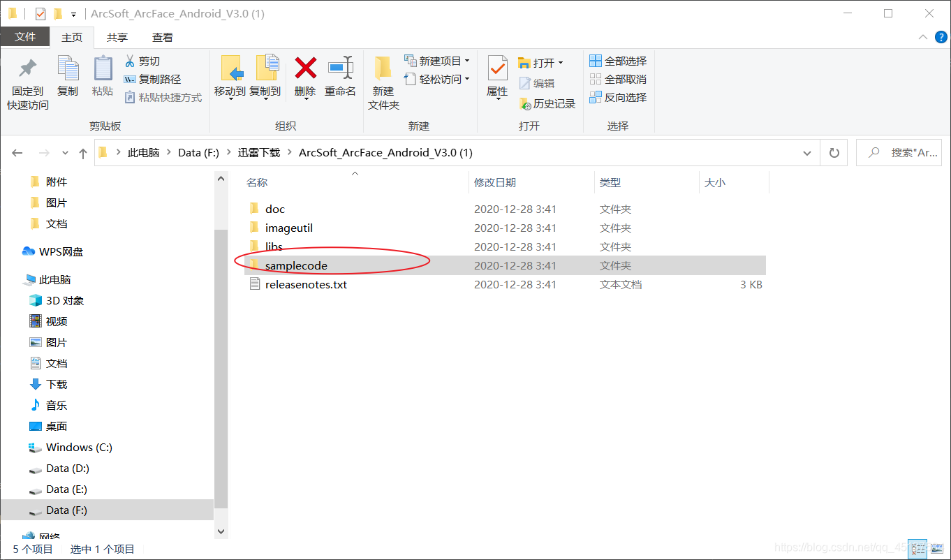951x560 pixels.
Task: Click the search box (搜索)
Action: [x=899, y=153]
